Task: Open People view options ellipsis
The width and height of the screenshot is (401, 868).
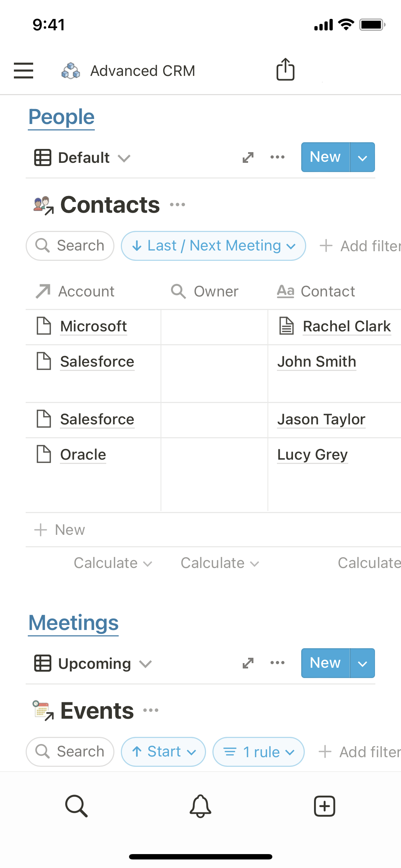Action: tap(277, 157)
